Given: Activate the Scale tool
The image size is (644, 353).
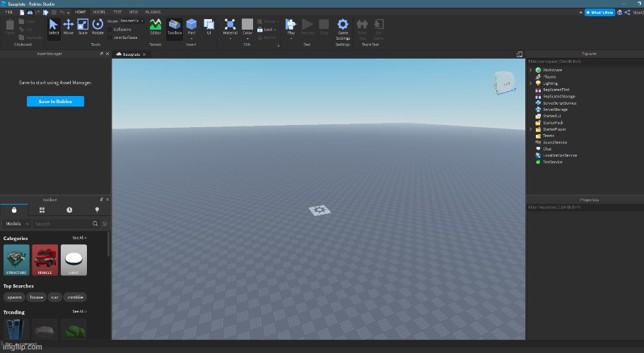Looking at the screenshot, I should [83, 28].
